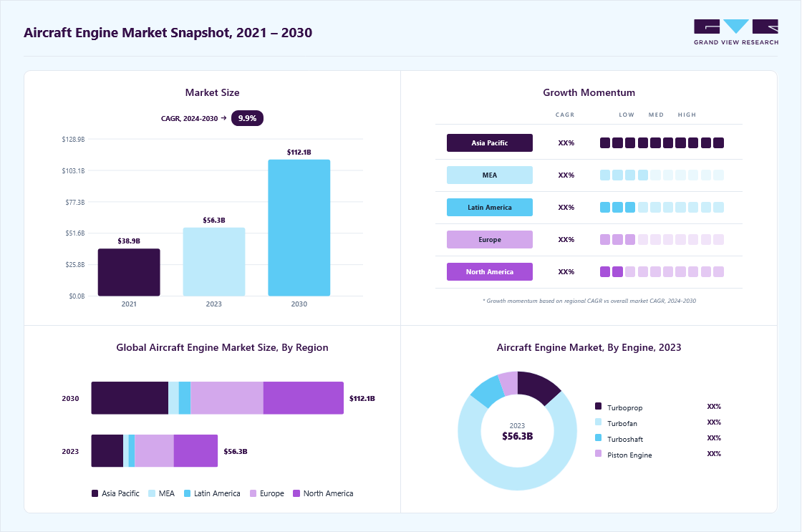This screenshot has width=802, height=532.
Task: Click the North America segment in 2023 bar
Action: [196, 450]
